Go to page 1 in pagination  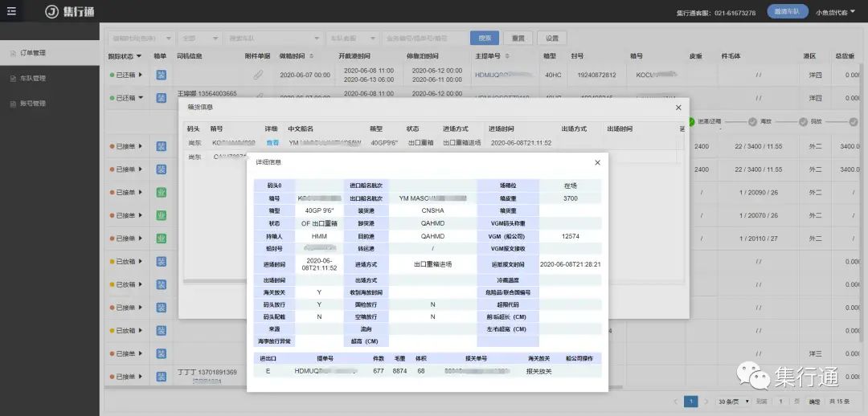pos(690,402)
